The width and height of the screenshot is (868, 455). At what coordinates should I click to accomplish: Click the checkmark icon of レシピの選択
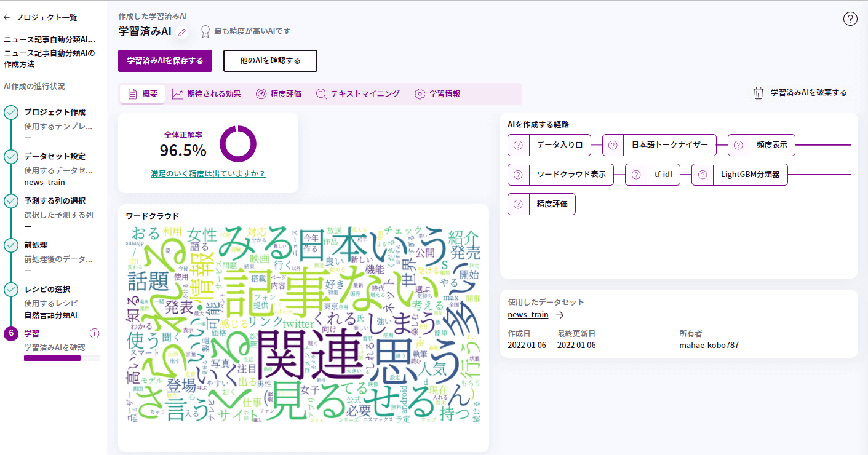pyautogui.click(x=11, y=290)
